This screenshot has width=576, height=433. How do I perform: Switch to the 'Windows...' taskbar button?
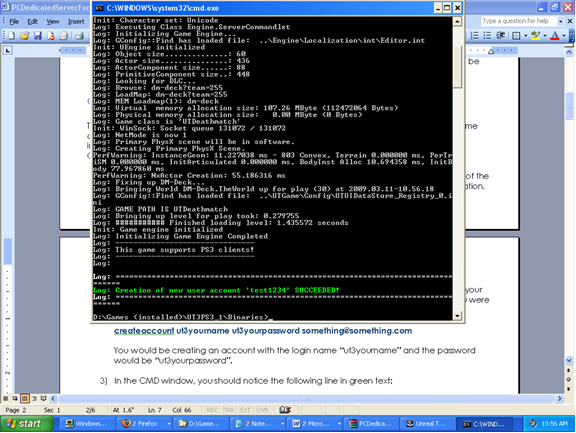86,424
